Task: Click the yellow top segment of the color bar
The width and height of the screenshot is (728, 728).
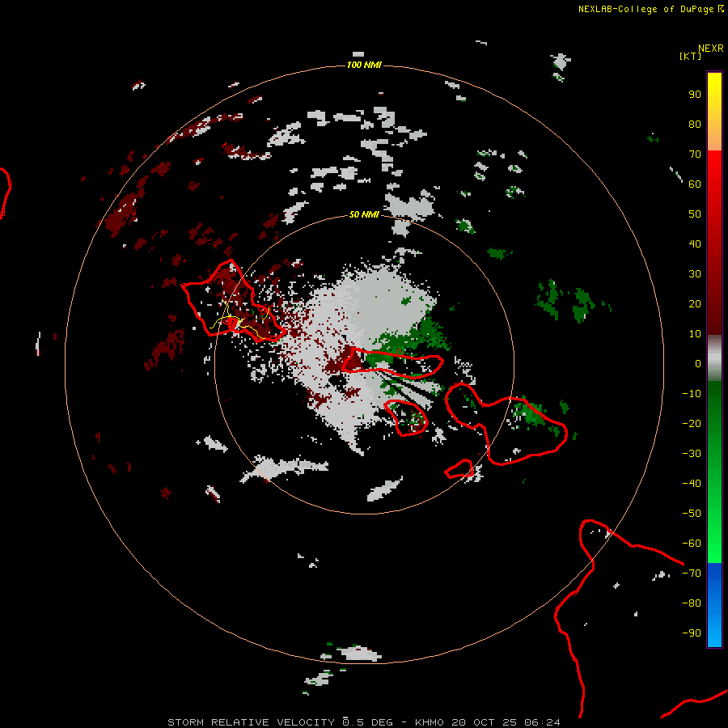Action: click(714, 112)
